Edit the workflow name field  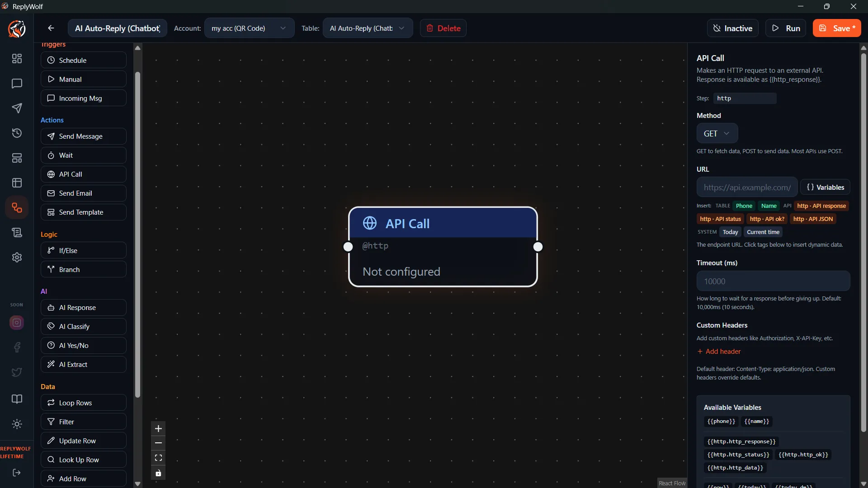coord(118,28)
